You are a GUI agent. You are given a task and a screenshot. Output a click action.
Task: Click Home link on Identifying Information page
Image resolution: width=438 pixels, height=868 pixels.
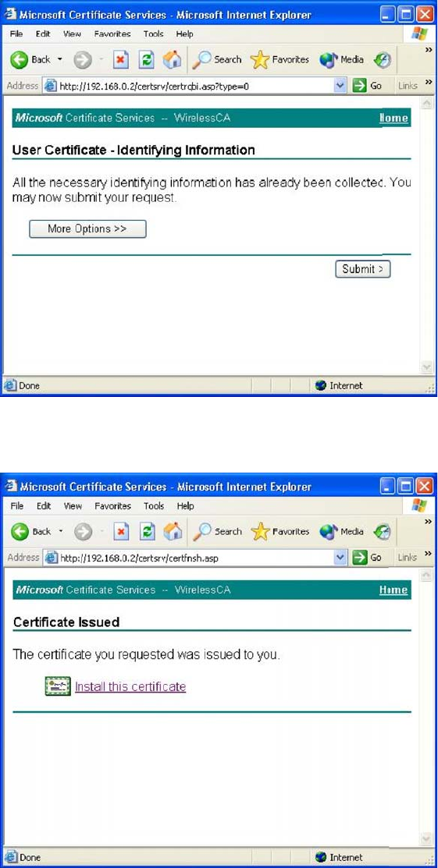393,118
